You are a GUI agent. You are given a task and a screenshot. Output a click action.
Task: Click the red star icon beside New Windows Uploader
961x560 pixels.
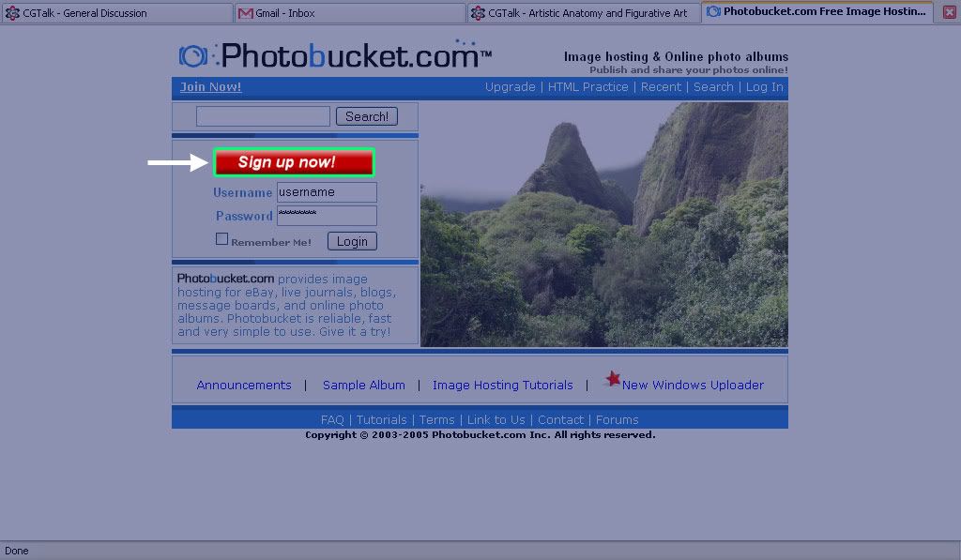[x=612, y=379]
